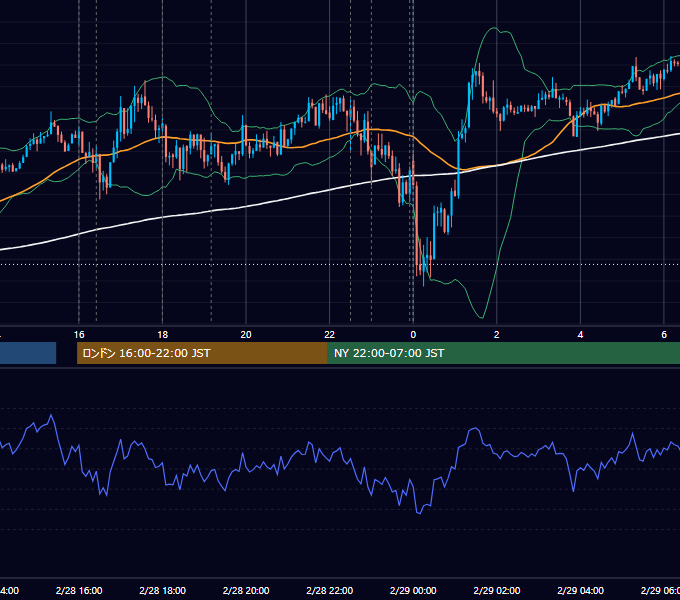
Task: Click the 2/28 22:00 time label
Action: (x=330, y=590)
